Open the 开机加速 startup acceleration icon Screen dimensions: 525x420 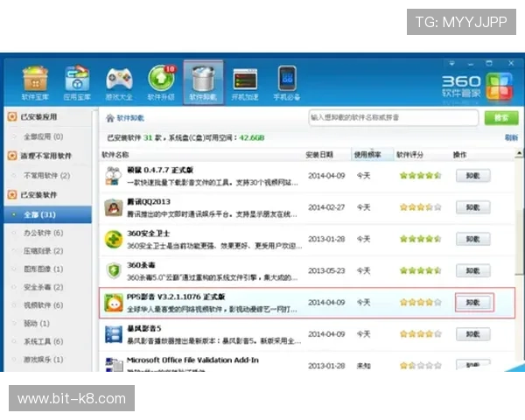[x=244, y=81]
